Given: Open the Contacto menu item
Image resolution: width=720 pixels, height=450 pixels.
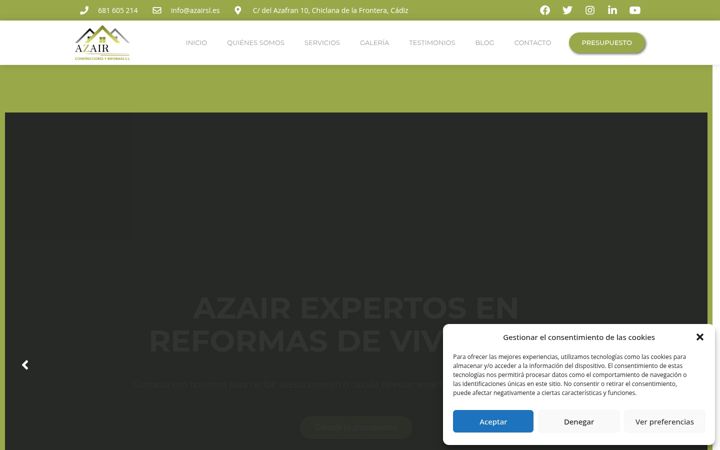Looking at the screenshot, I should 532,43.
